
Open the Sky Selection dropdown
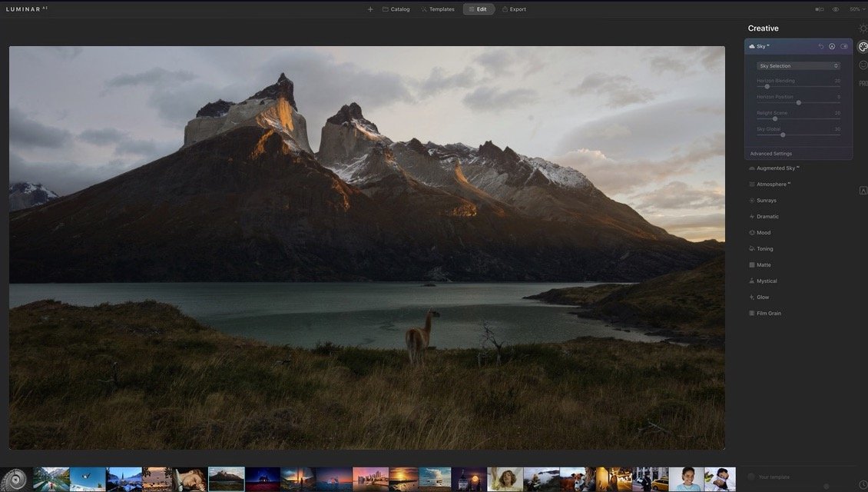tap(798, 66)
